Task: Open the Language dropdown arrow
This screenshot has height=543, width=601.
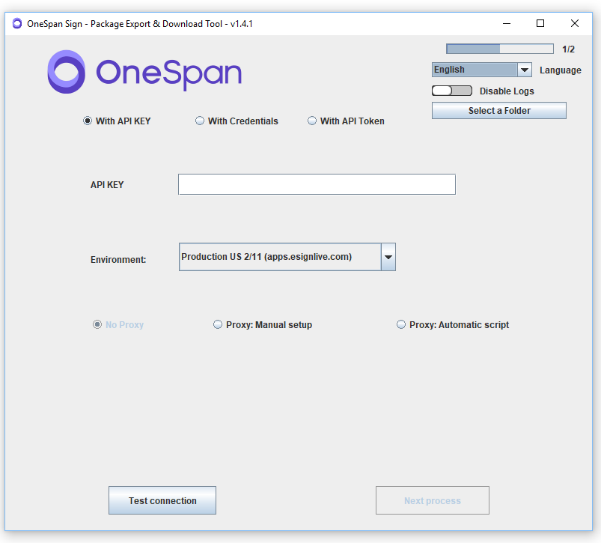Action: click(x=524, y=70)
